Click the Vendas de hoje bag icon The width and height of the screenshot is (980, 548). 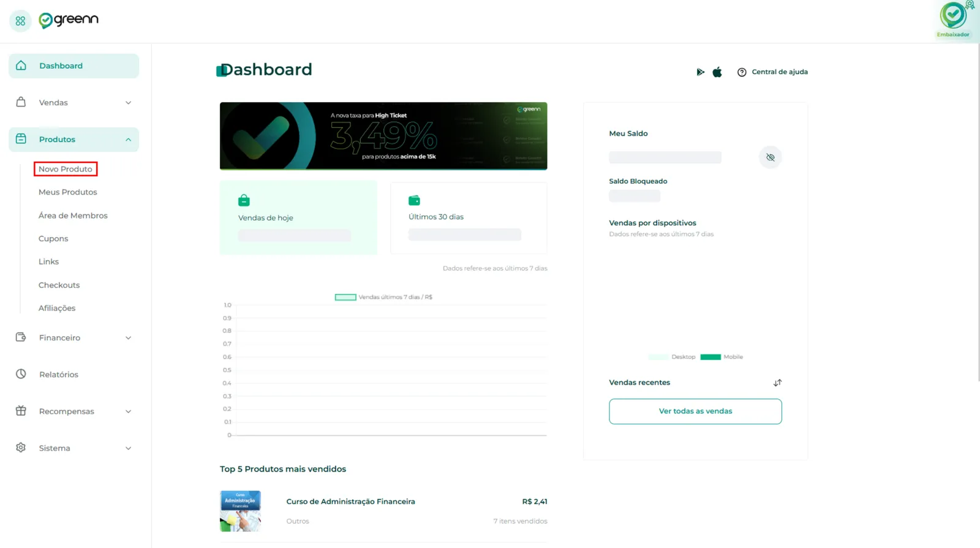(244, 200)
